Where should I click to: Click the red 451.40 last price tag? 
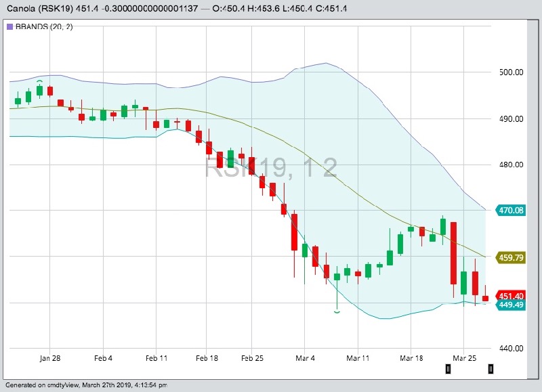click(511, 296)
